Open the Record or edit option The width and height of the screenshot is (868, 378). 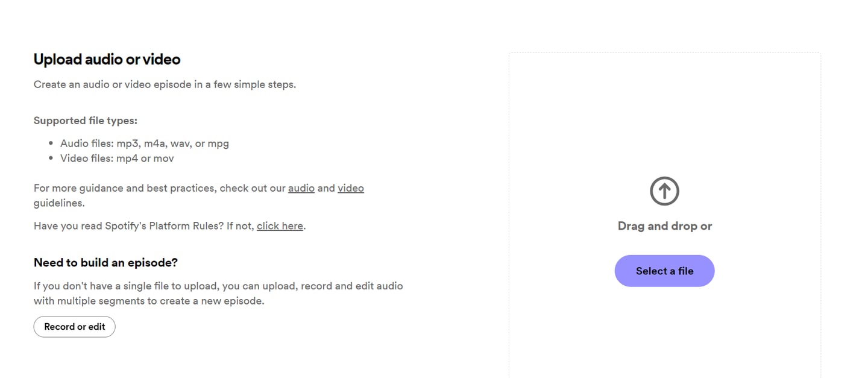click(x=74, y=327)
